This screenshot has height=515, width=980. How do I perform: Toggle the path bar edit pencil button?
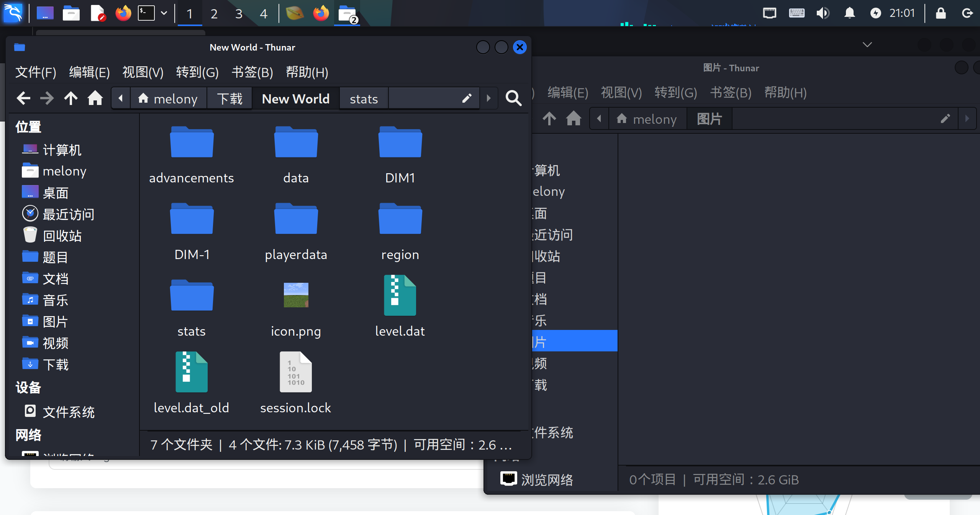[466, 98]
